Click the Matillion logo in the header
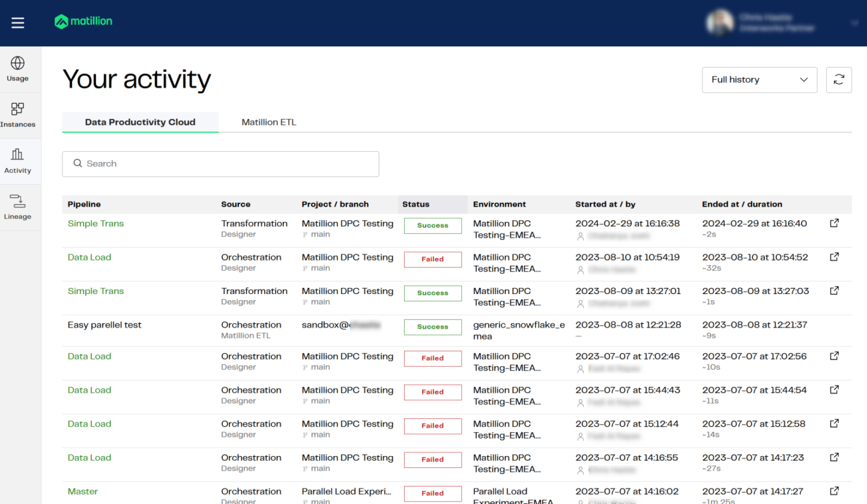This screenshot has width=867, height=504. coord(83,21)
